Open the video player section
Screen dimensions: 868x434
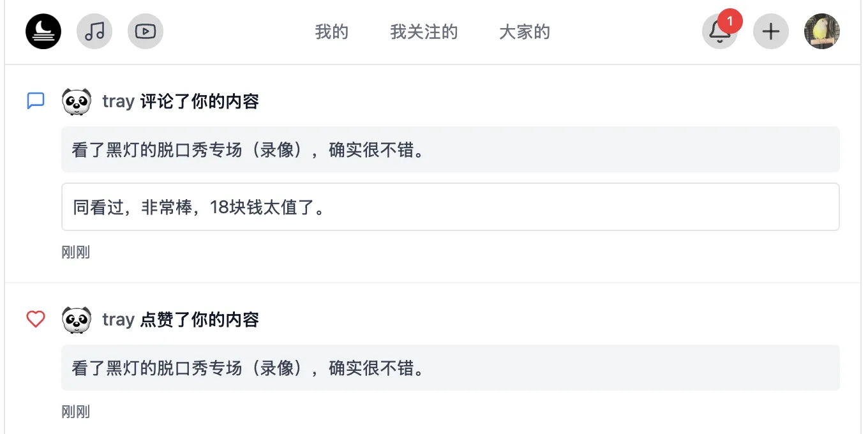coord(146,31)
